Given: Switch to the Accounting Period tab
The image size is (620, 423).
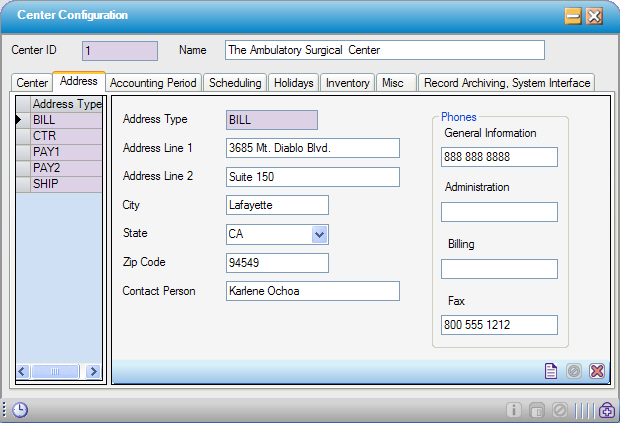Looking at the screenshot, I should pyautogui.click(x=154, y=83).
